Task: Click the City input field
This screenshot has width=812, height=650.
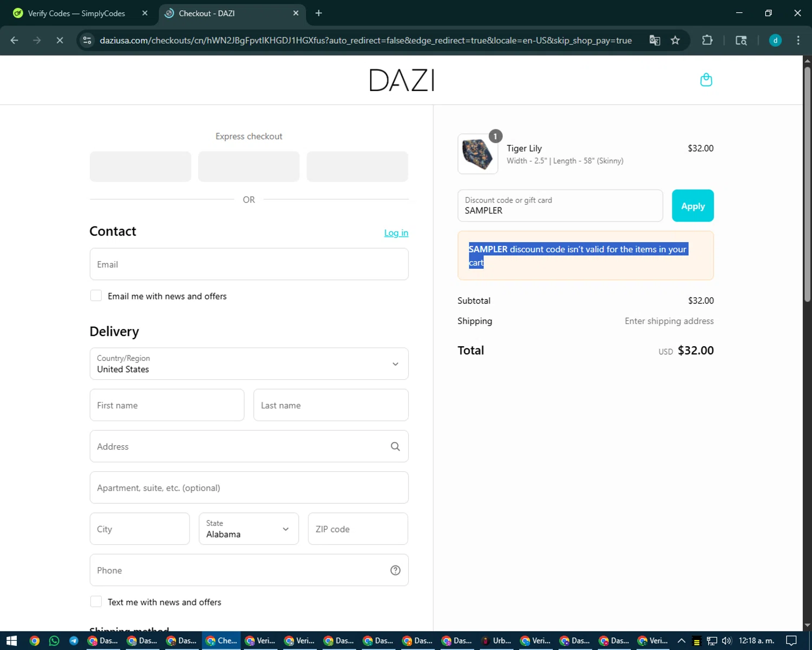Action: tap(140, 529)
